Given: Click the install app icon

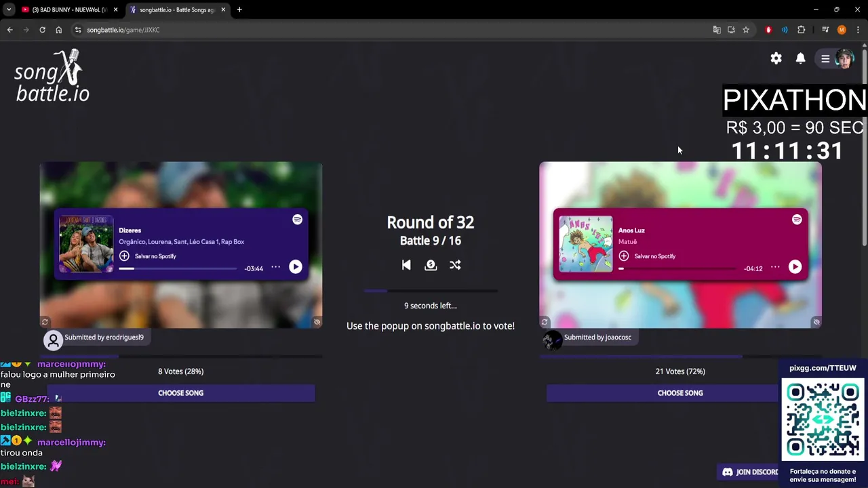Looking at the screenshot, I should [x=731, y=30].
